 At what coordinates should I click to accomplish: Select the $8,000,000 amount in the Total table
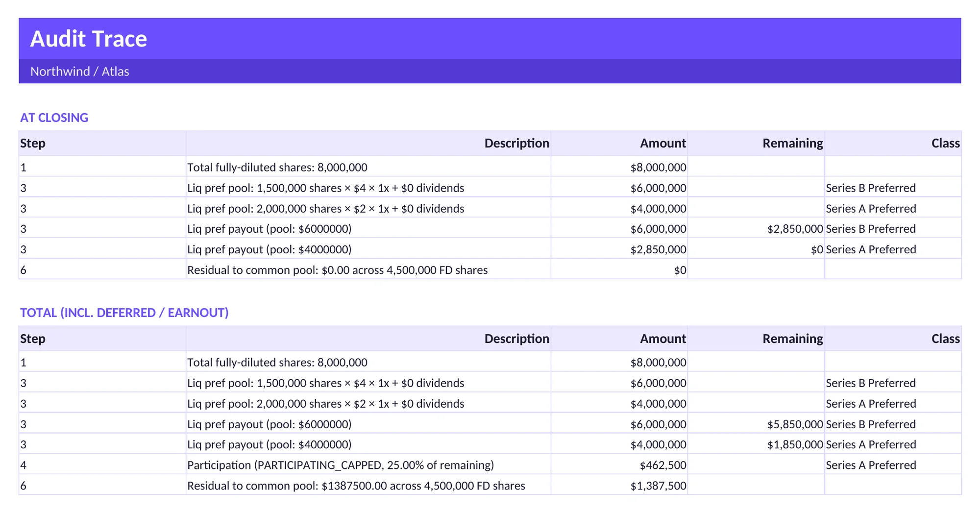658,363
